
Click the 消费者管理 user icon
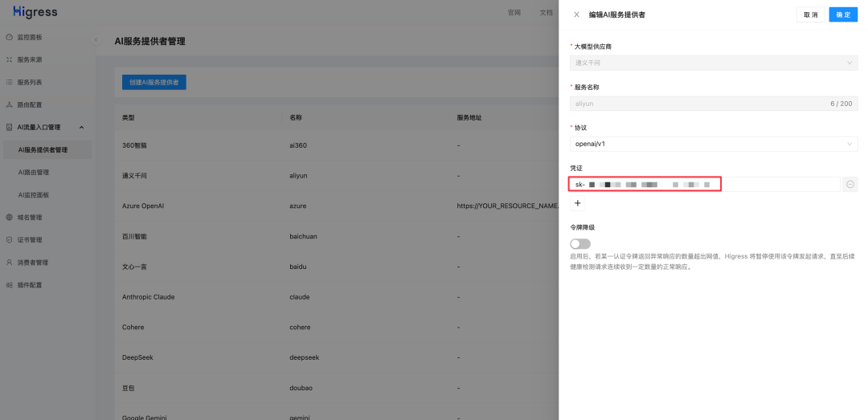tap(9, 263)
